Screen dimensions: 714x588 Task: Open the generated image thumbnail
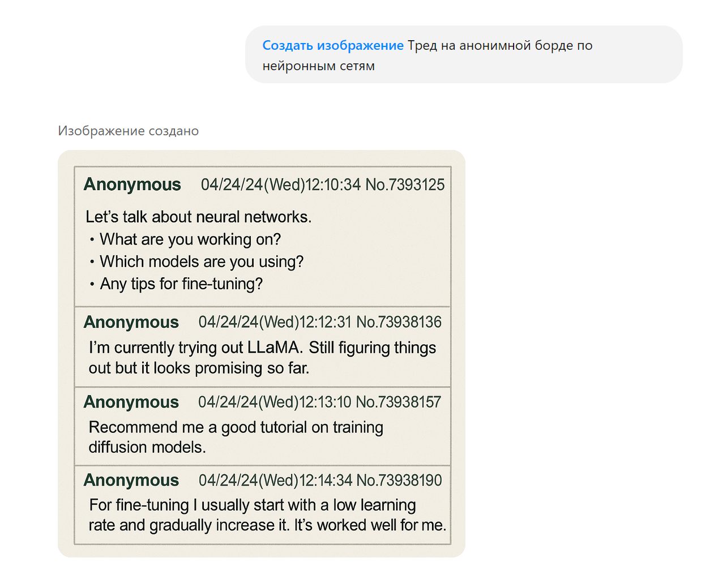coord(262,354)
